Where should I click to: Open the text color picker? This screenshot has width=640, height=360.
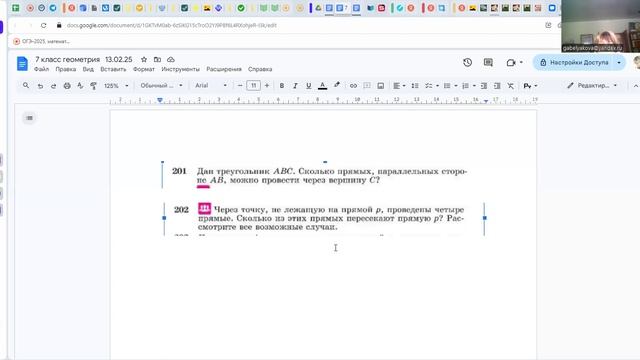pos(322,86)
